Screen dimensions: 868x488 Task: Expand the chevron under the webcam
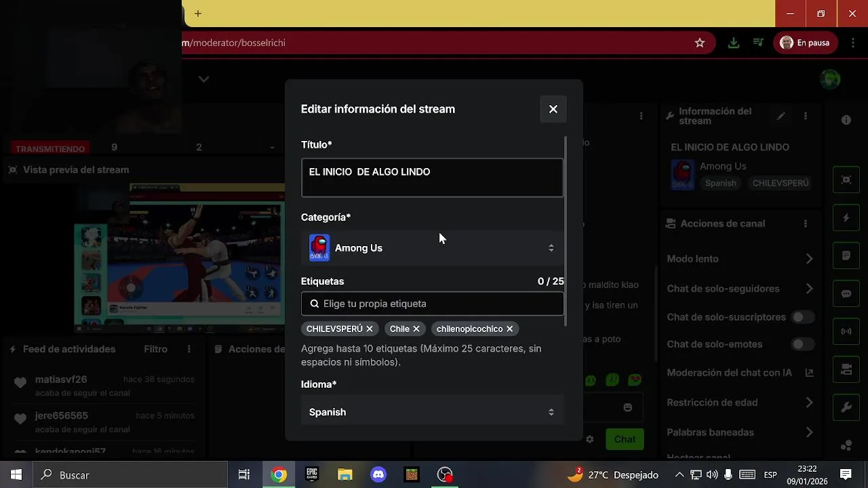pyautogui.click(x=203, y=79)
